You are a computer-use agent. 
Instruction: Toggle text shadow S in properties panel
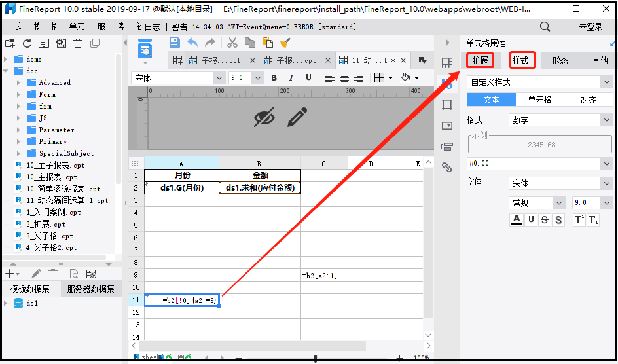pos(558,220)
